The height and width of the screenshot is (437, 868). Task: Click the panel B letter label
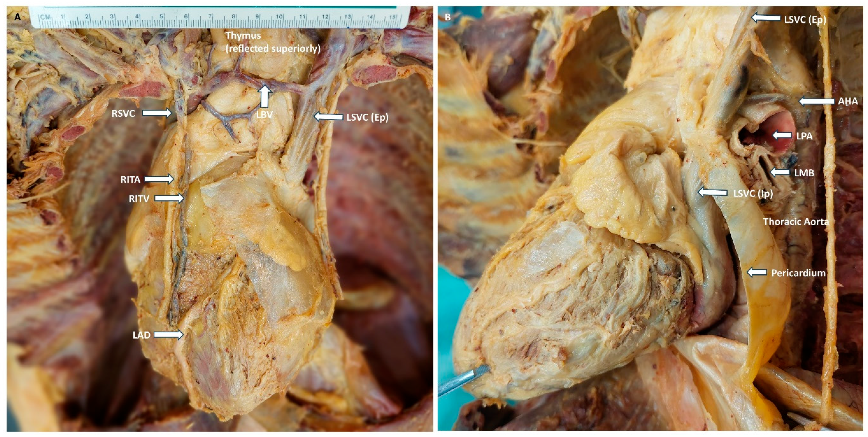click(x=448, y=17)
